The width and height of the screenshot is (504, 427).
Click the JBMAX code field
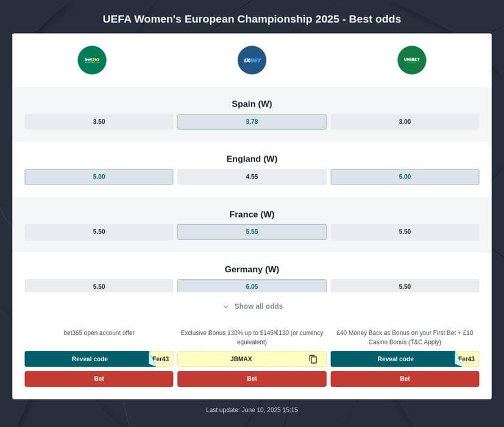point(252,359)
